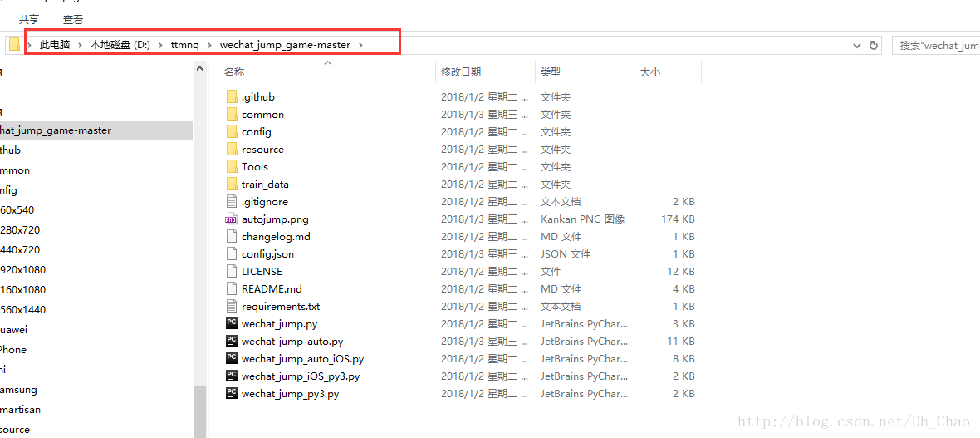Focus the search wechat_jump box
The height and width of the screenshot is (438, 980).
click(936, 45)
